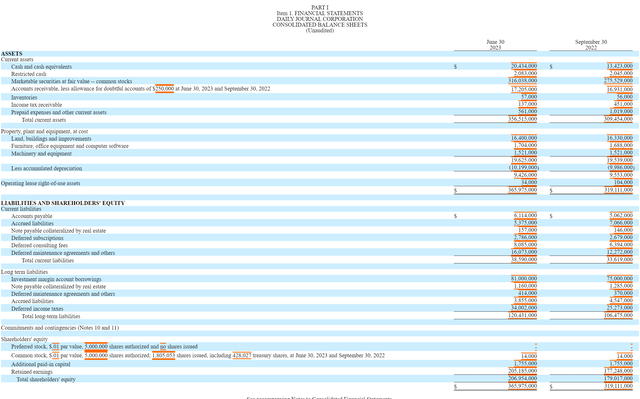Click the 1,805,053 shares issued tag
Image resolution: width=640 pixels, height=399 pixels.
tap(163, 356)
